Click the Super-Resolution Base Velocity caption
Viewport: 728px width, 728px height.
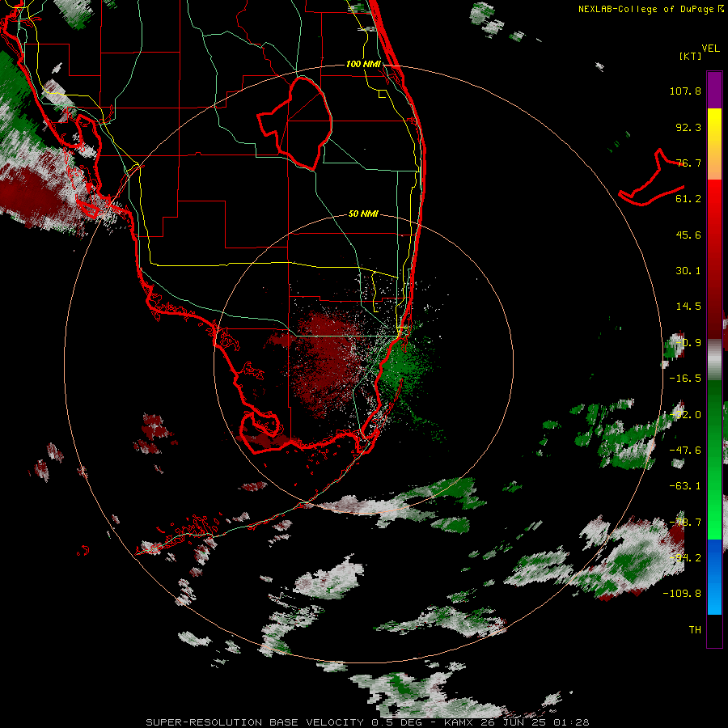point(367,722)
